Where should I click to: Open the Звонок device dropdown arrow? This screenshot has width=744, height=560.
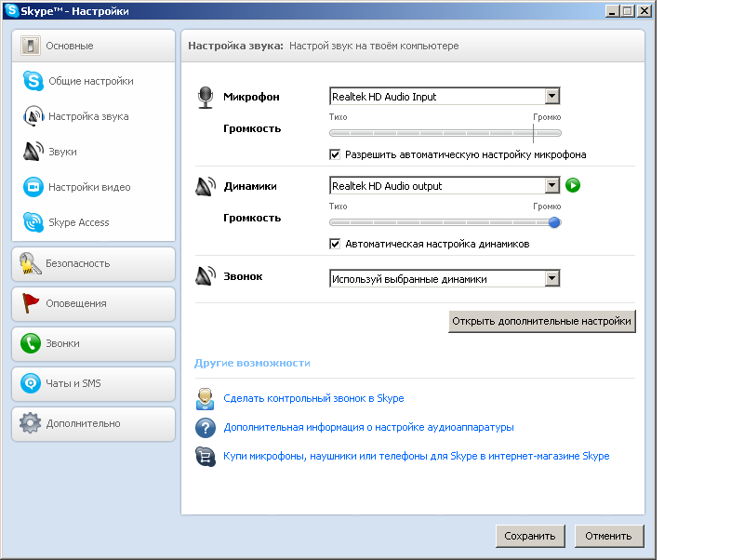[551, 278]
